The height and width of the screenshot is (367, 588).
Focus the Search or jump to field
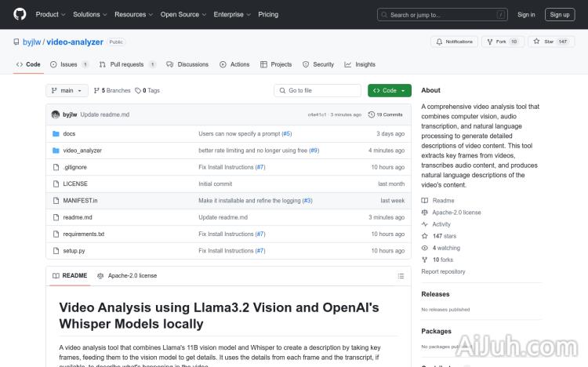(x=442, y=15)
